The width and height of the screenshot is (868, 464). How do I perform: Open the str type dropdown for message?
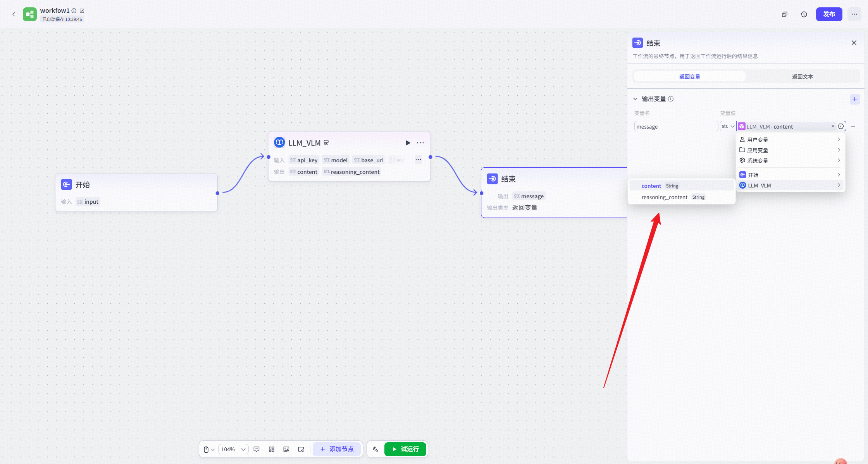pyautogui.click(x=728, y=126)
